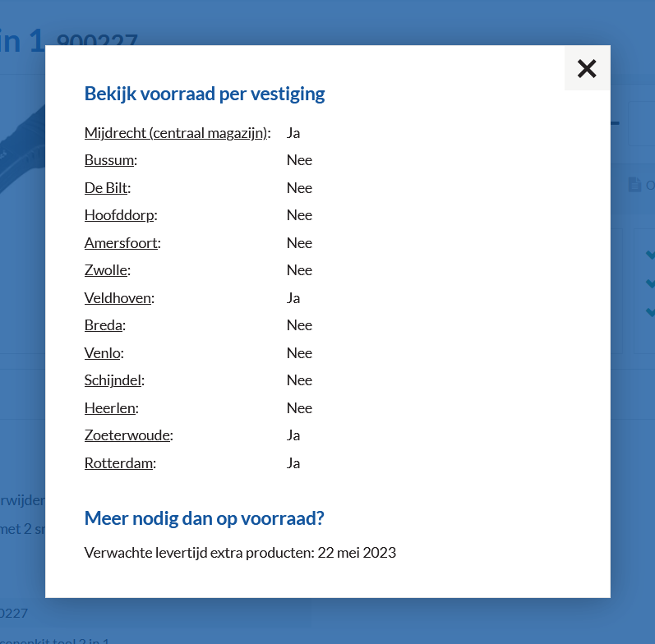Open the De Bilt location link
Screen dimensions: 655x644
[105, 188]
